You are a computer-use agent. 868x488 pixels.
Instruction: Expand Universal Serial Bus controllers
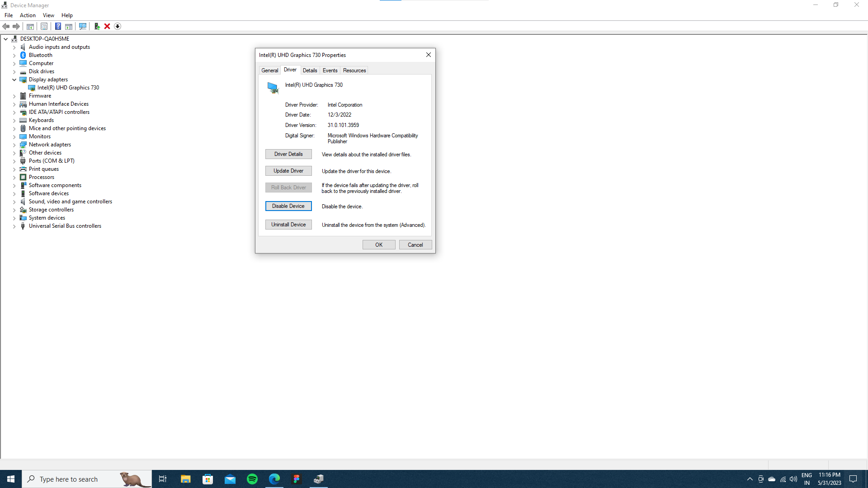coord(14,226)
